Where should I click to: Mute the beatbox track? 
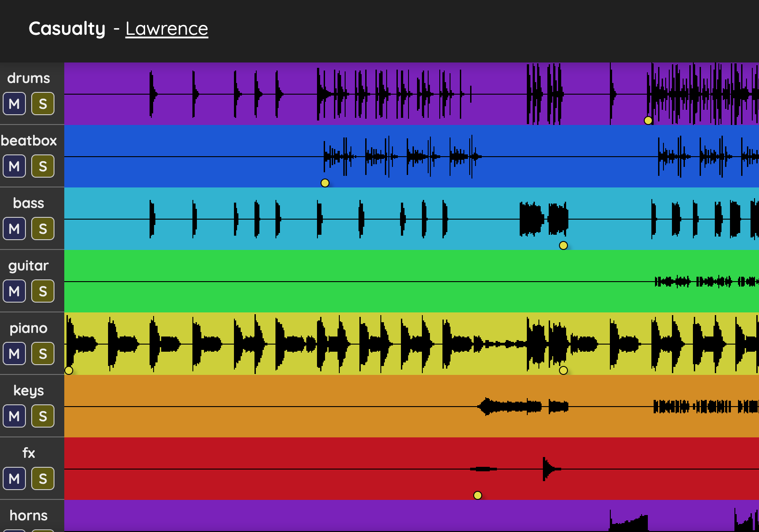(14, 166)
